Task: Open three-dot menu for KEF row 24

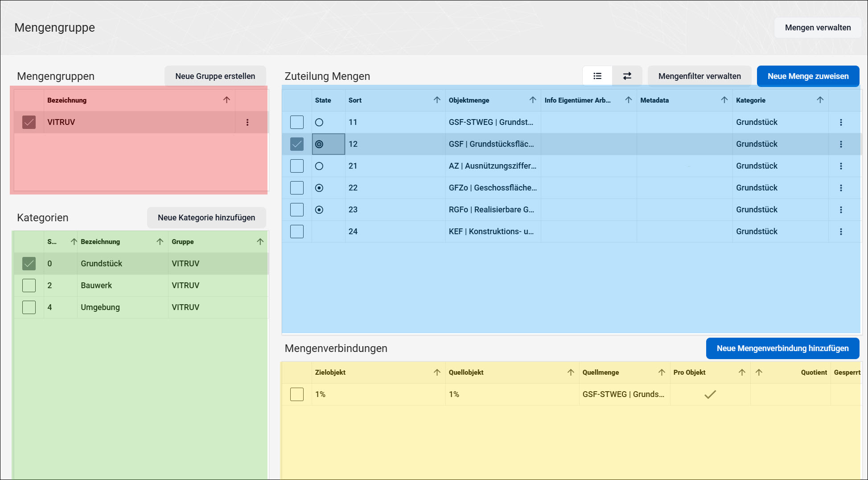Action: tap(841, 232)
